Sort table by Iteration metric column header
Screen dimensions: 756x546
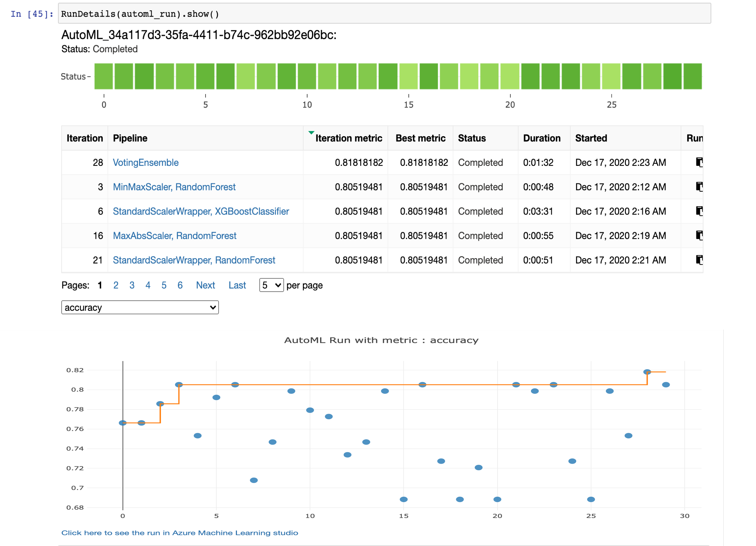pyautogui.click(x=348, y=138)
